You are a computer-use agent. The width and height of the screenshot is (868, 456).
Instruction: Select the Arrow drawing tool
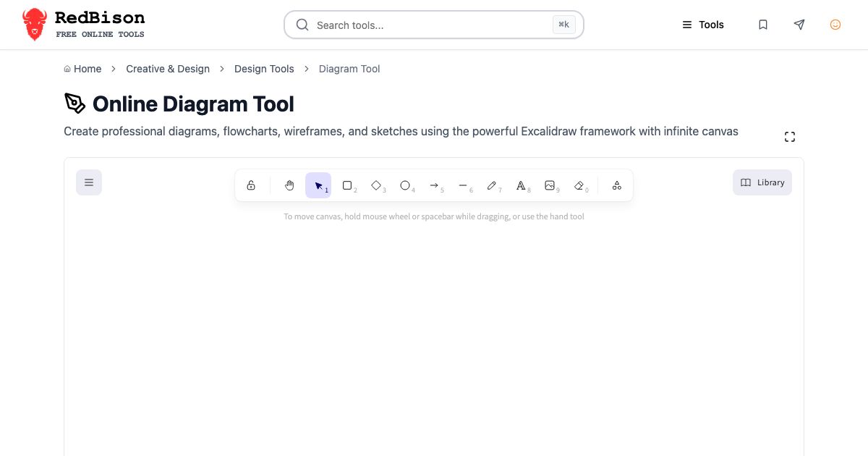click(434, 185)
